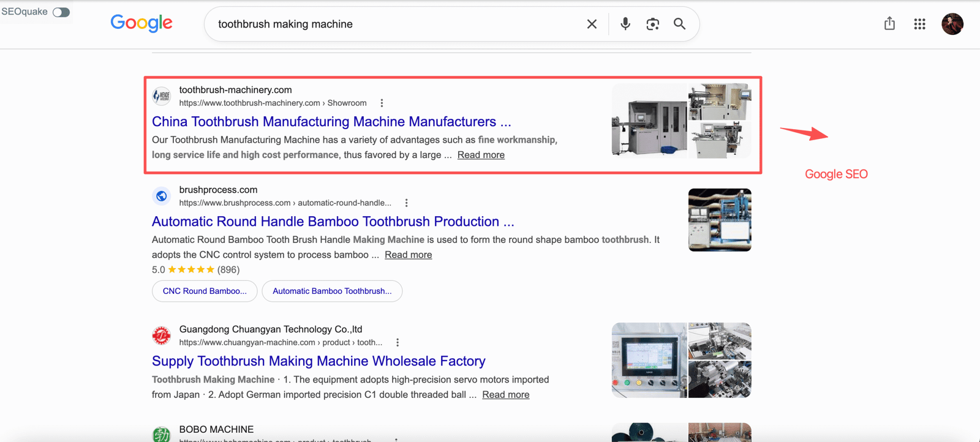Click the toothbrush-machinery.com site name
This screenshot has width=980, height=442.
point(235,89)
